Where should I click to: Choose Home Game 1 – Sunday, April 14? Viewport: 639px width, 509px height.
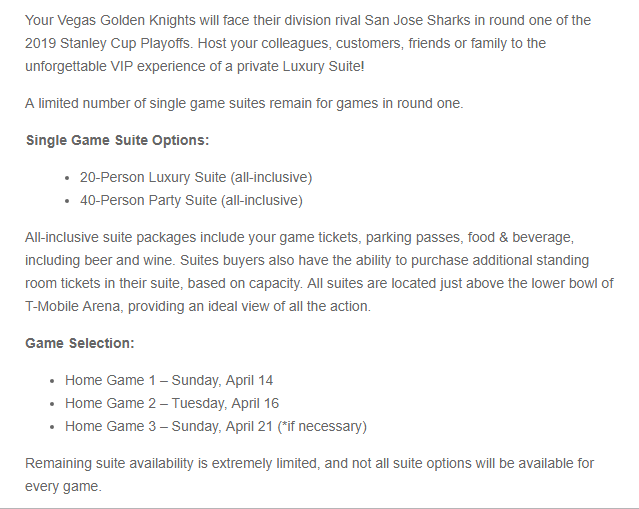pyautogui.click(x=169, y=380)
